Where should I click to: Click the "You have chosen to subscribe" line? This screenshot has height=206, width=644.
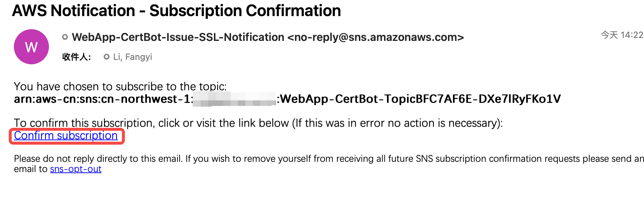120,87
